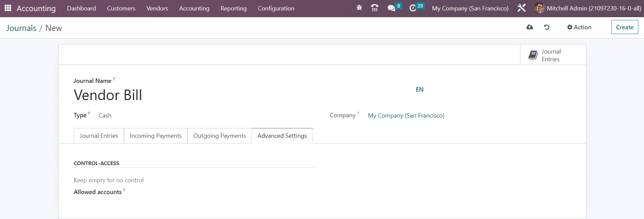Open the Type selection field

(x=202, y=116)
